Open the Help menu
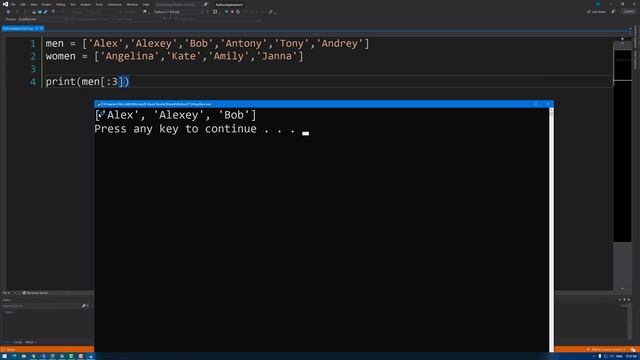 click(x=146, y=4)
